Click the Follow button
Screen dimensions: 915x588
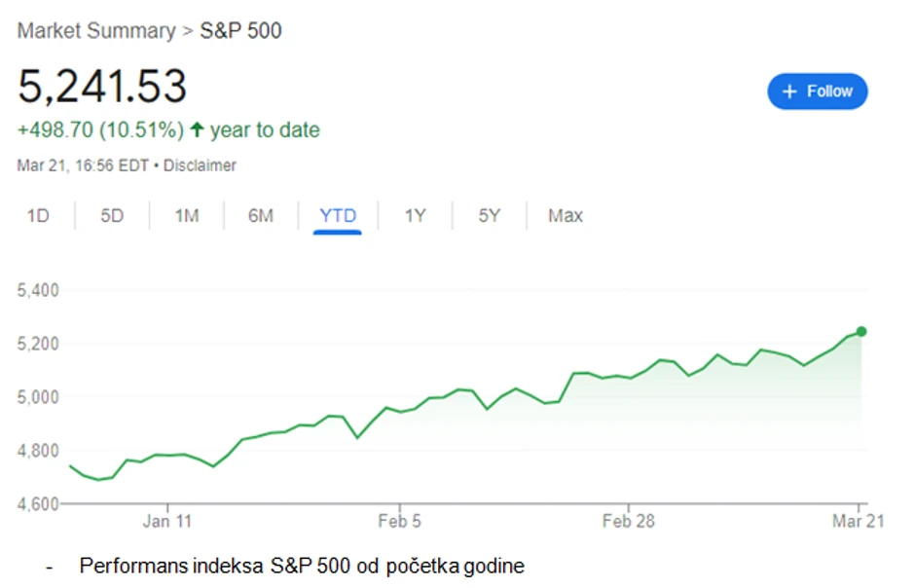tap(817, 92)
